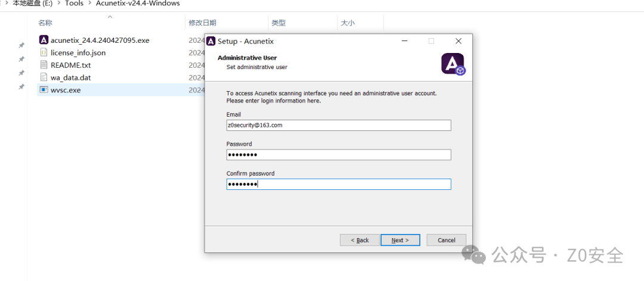Sort files by the 类型 column header
Image resolution: width=644 pixels, height=281 pixels.
tap(278, 23)
